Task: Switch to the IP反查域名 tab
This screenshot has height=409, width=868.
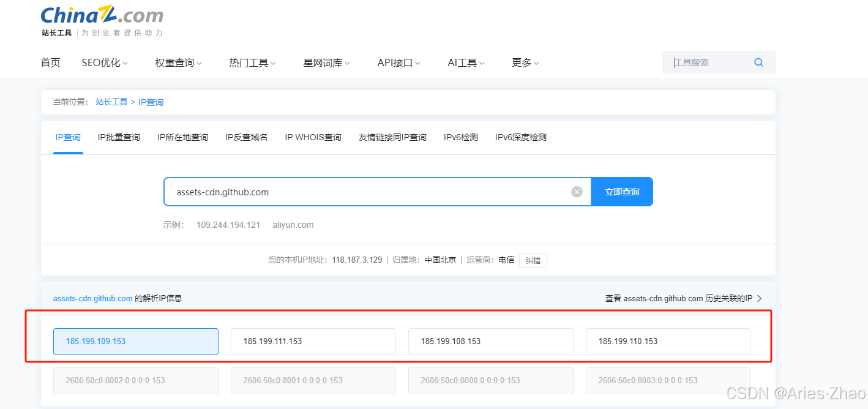Action: click(247, 137)
